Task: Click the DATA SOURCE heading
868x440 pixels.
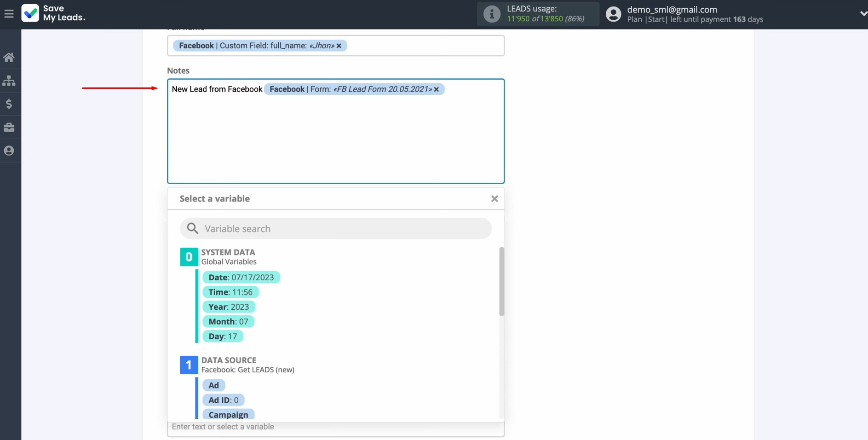Action: coord(229,360)
